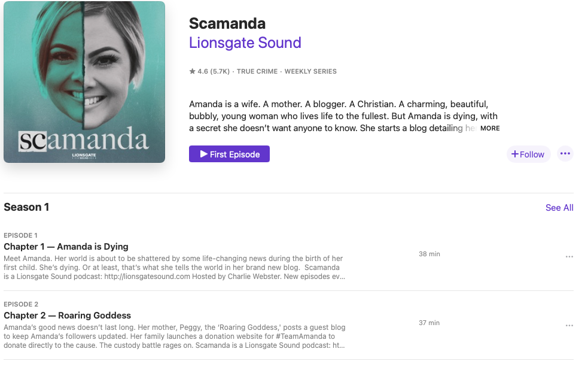Open Lionsgate Sound publisher page
This screenshot has height=367, width=588.
click(x=245, y=43)
